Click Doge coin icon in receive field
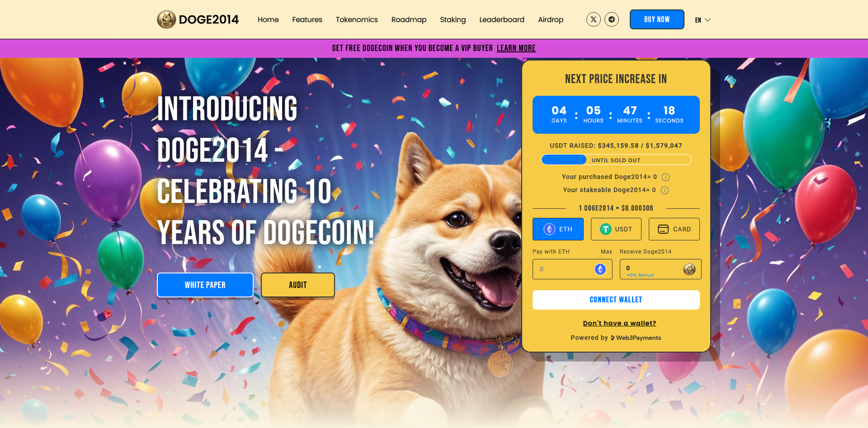The height and width of the screenshot is (428, 868). [690, 269]
